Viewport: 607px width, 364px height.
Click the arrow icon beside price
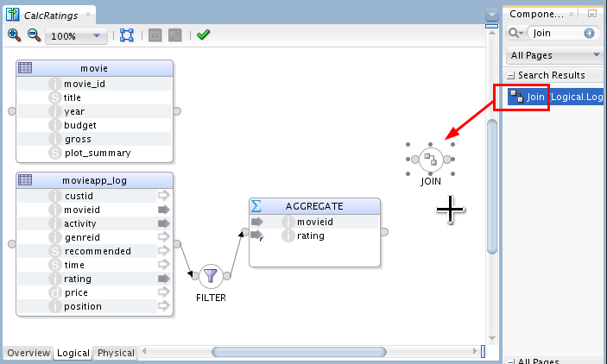[164, 292]
